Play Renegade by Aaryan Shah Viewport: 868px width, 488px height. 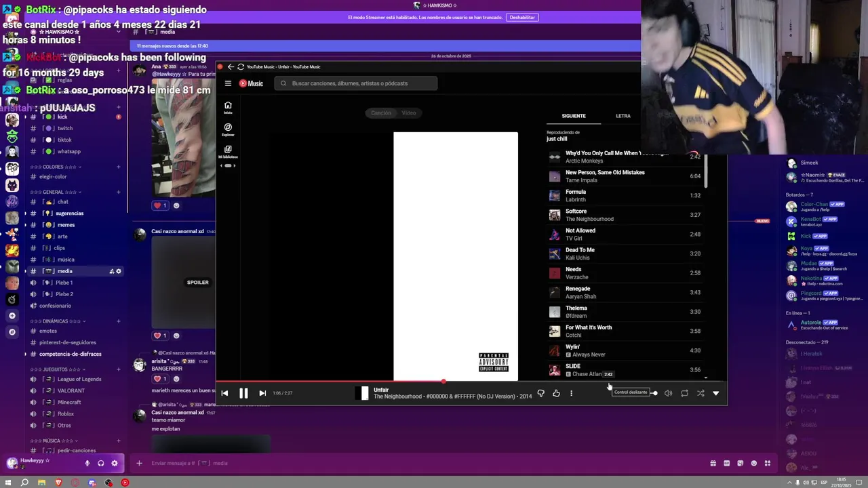tap(625, 292)
